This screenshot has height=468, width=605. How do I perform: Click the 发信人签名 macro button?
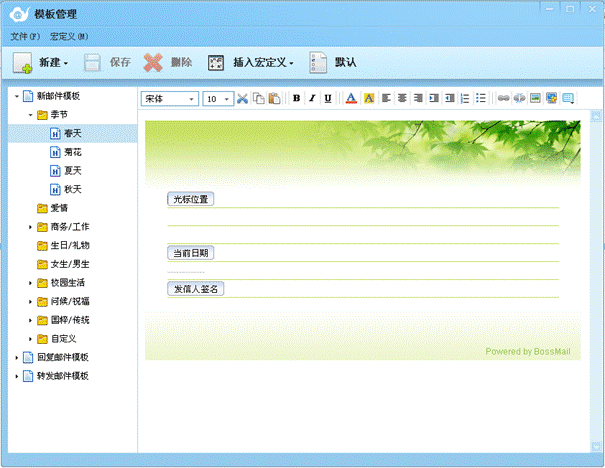pyautogui.click(x=196, y=289)
